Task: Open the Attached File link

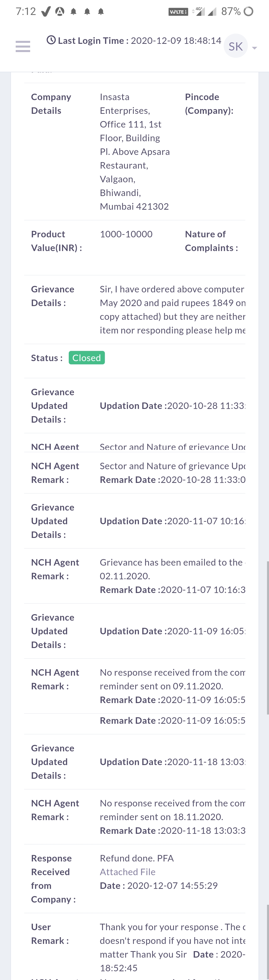Action: [x=128, y=872]
